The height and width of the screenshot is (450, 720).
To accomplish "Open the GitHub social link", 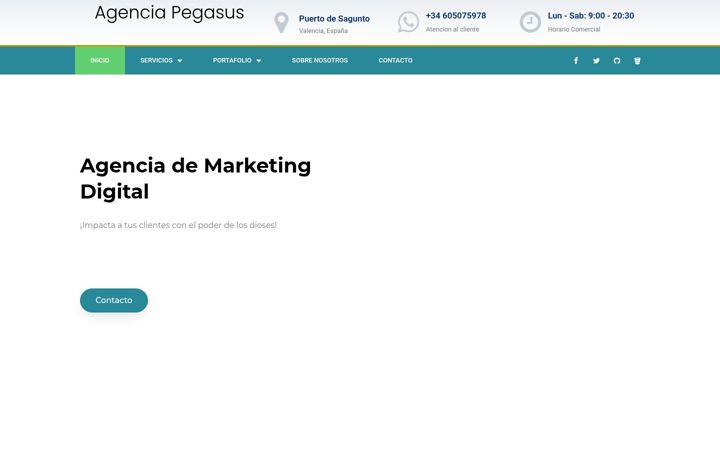I will (617, 61).
